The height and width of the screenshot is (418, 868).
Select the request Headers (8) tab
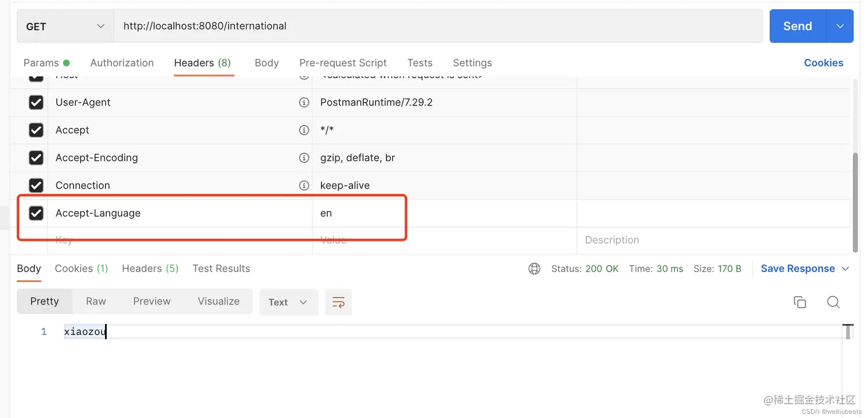click(x=203, y=63)
